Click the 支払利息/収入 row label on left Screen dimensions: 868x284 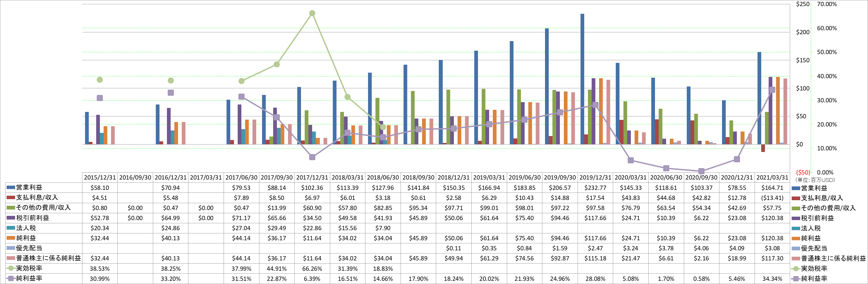(37, 198)
